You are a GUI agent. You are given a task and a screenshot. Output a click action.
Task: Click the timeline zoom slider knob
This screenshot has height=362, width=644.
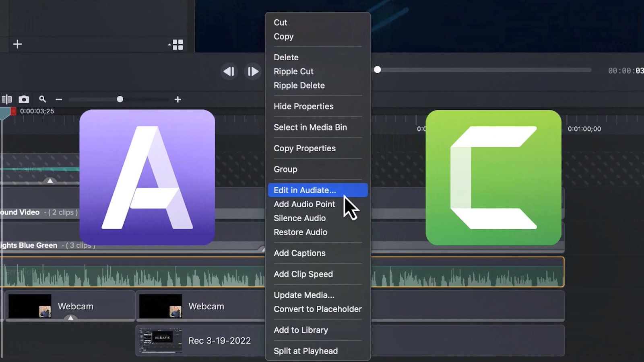coord(120,99)
